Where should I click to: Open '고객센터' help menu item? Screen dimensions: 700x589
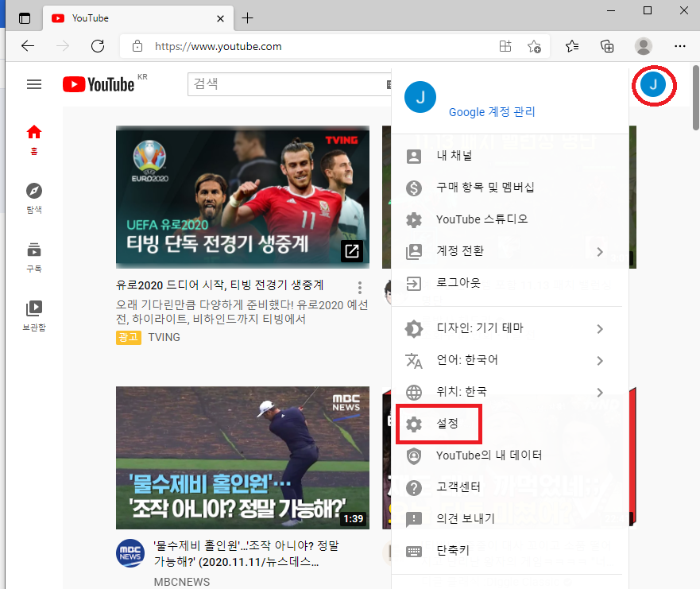(x=510, y=487)
